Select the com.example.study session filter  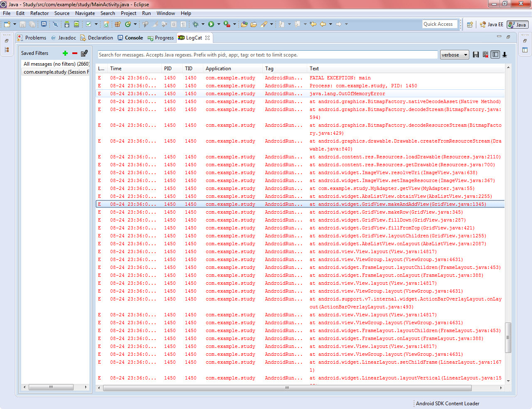(56, 72)
